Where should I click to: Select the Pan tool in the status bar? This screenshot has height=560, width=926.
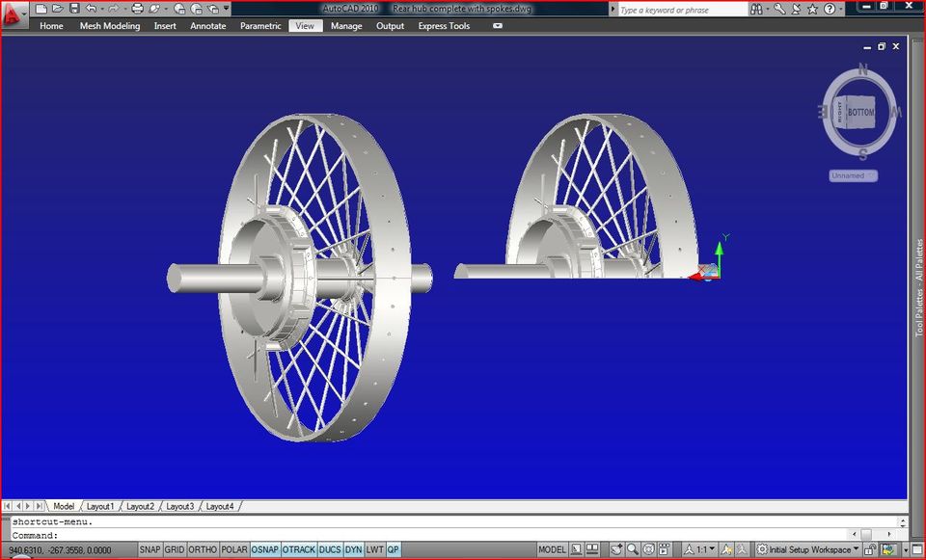[615, 549]
